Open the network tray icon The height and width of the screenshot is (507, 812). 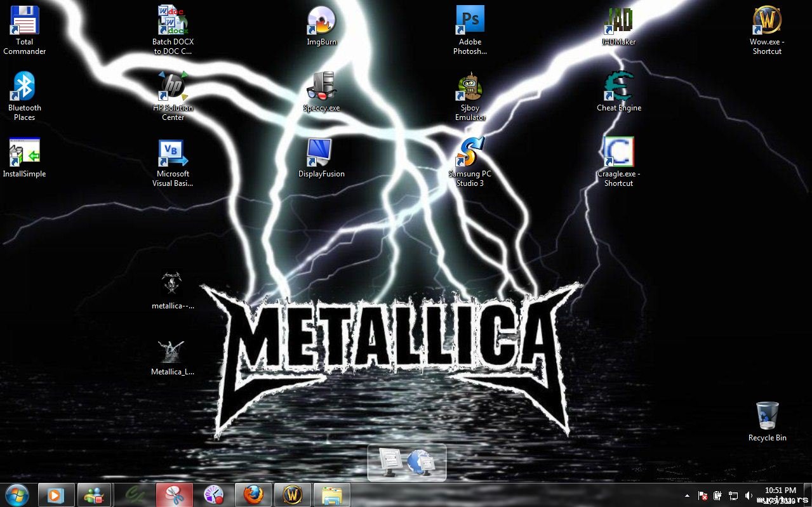733,496
